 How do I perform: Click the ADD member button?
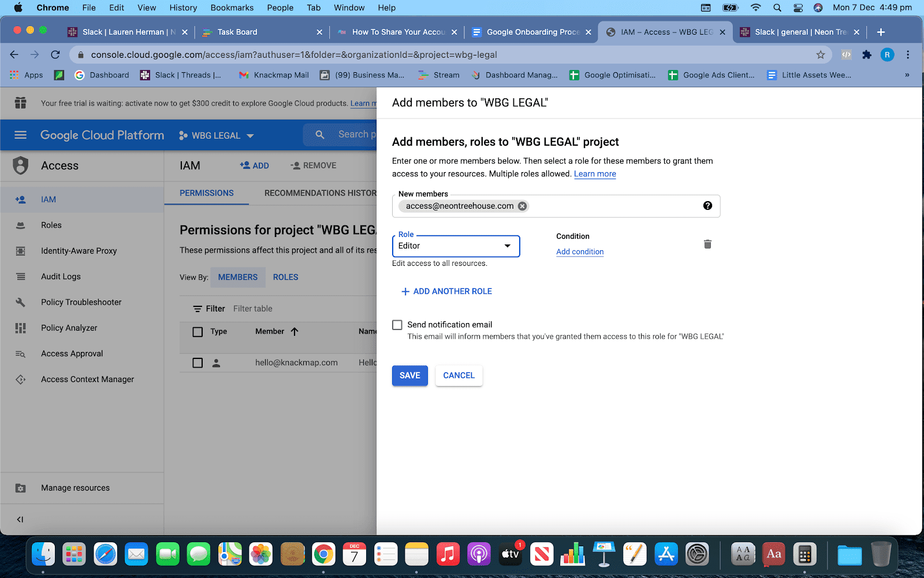(254, 166)
